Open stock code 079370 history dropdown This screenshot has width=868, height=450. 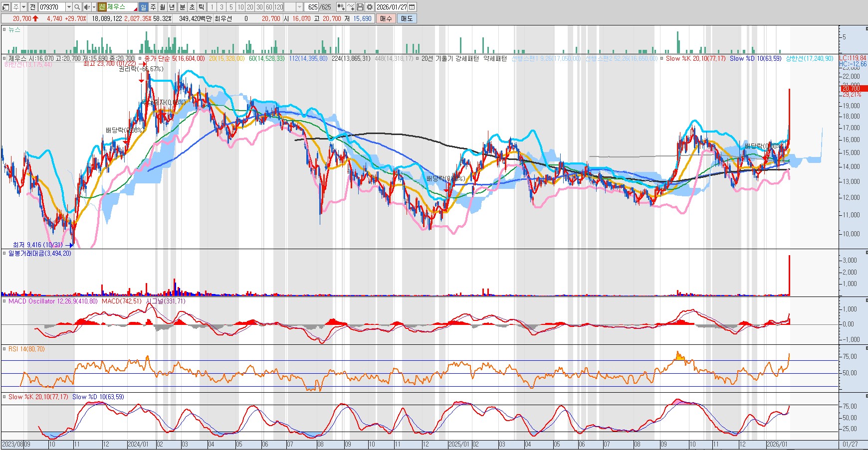69,7
